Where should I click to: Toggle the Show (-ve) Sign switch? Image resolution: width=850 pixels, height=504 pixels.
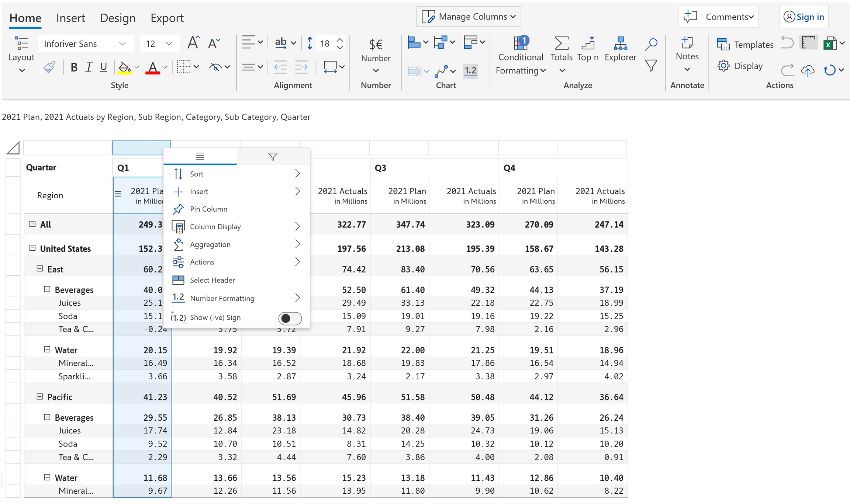tap(290, 318)
